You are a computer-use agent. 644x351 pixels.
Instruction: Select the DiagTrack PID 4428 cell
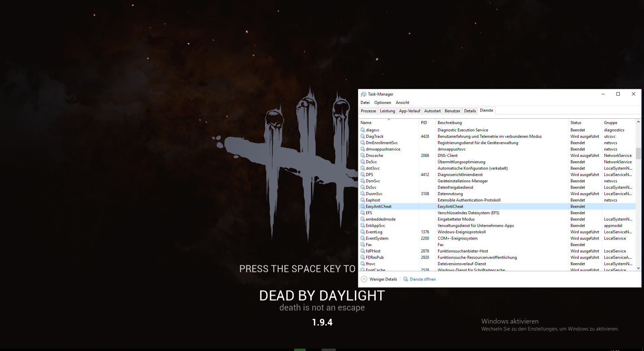425,136
